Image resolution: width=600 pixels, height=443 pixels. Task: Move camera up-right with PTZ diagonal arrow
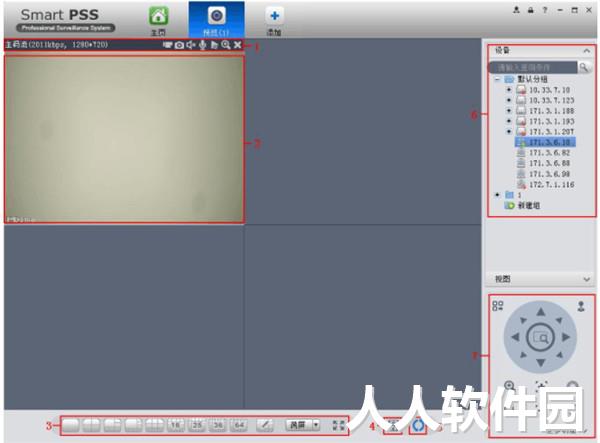(x=559, y=320)
